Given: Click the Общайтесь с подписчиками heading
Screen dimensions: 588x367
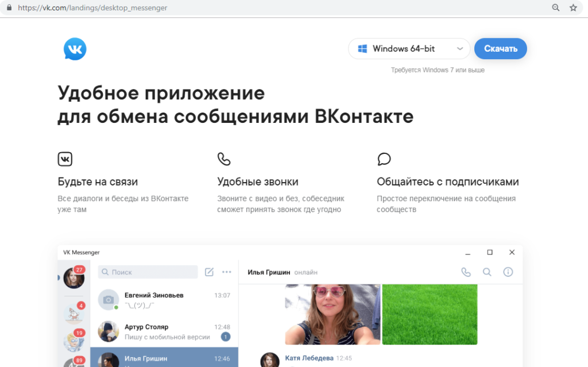Looking at the screenshot, I should [448, 181].
